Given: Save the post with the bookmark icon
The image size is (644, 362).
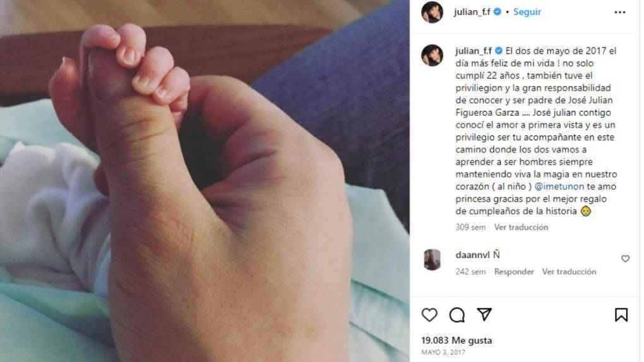Looking at the screenshot, I should tap(621, 315).
